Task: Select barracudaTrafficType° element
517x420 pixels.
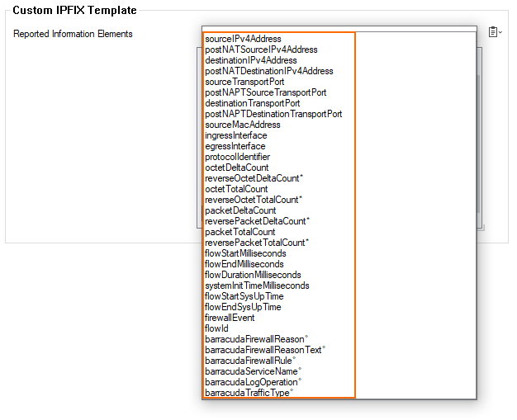Action: pyautogui.click(x=249, y=393)
